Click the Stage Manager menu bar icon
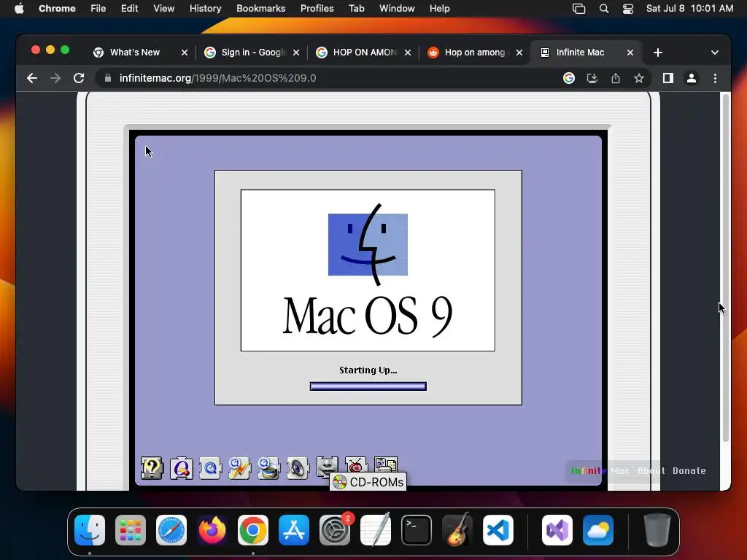This screenshot has width=747, height=560. pos(578,9)
